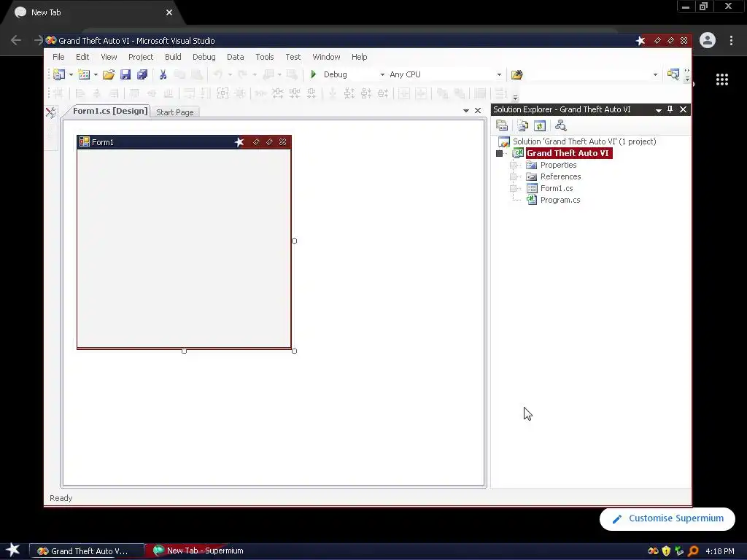Click the icon left of the toolbar overflow arrow

(673, 74)
